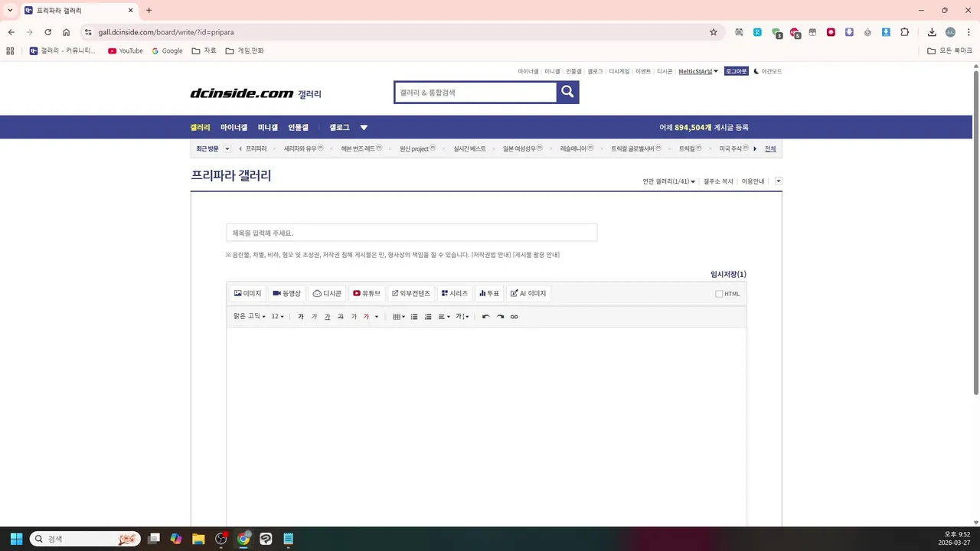Viewport: 980px width, 551px height.
Task: Insert a bulleted list
Action: click(414, 317)
